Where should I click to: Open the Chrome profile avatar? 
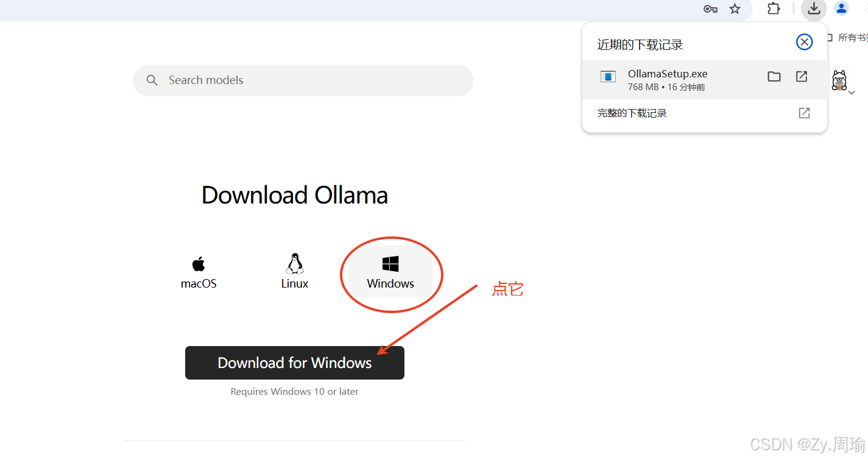pyautogui.click(x=841, y=9)
